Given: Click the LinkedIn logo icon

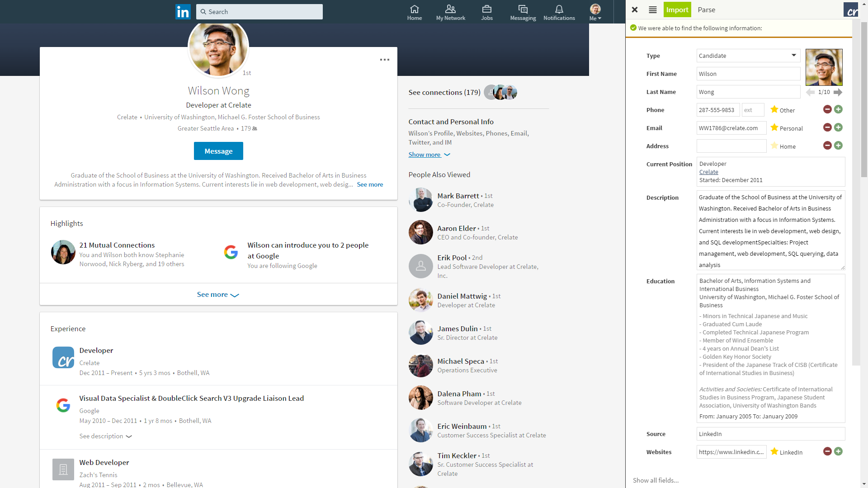Looking at the screenshot, I should (x=183, y=12).
